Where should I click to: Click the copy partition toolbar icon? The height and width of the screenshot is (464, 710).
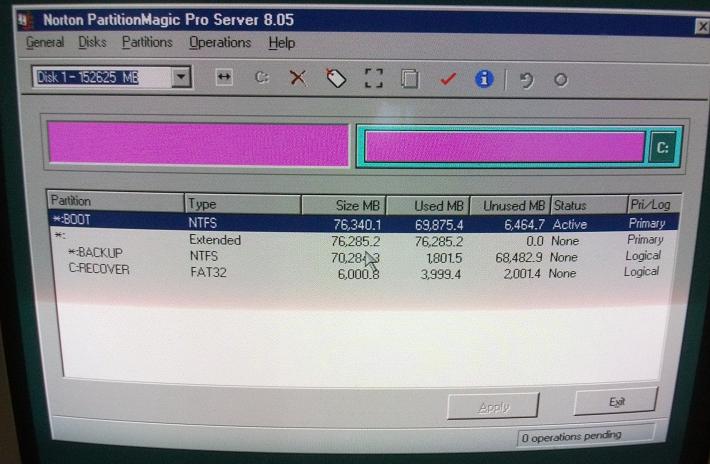point(410,79)
